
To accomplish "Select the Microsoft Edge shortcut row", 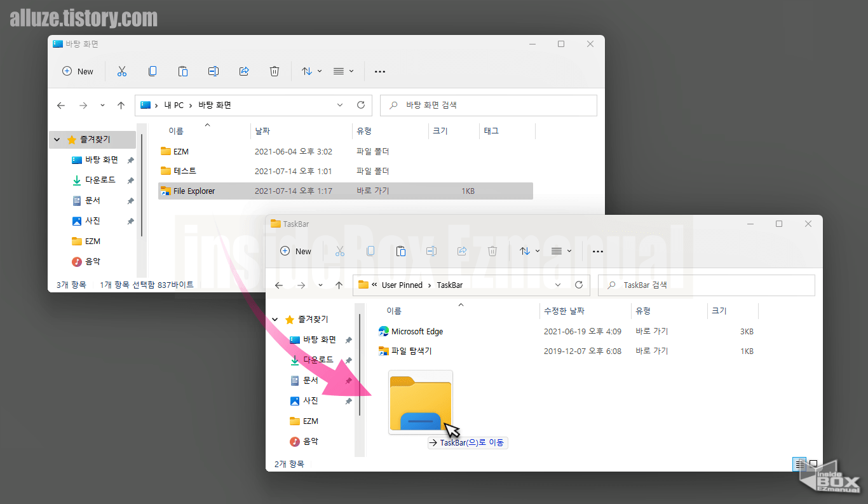I will click(x=566, y=332).
